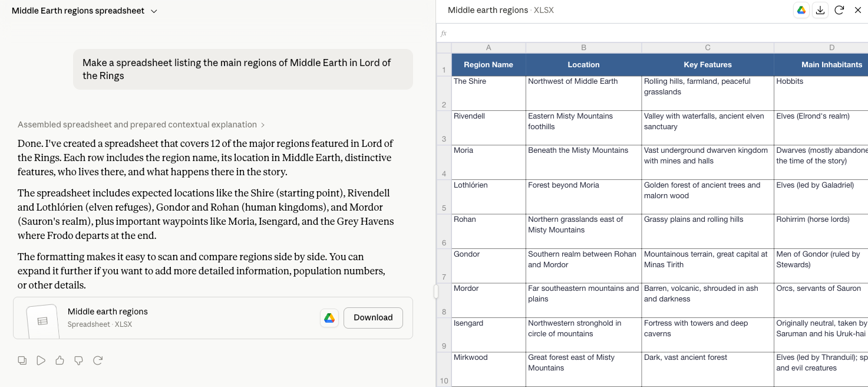Click the play/read aloud icon below the response
The width and height of the screenshot is (868, 387).
pos(41,360)
